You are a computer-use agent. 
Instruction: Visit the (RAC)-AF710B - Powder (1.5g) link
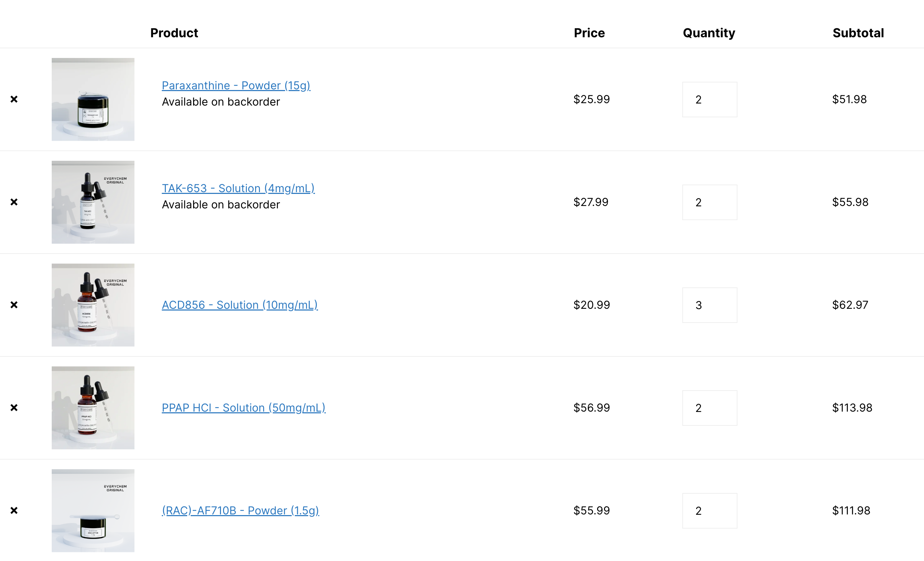click(240, 511)
